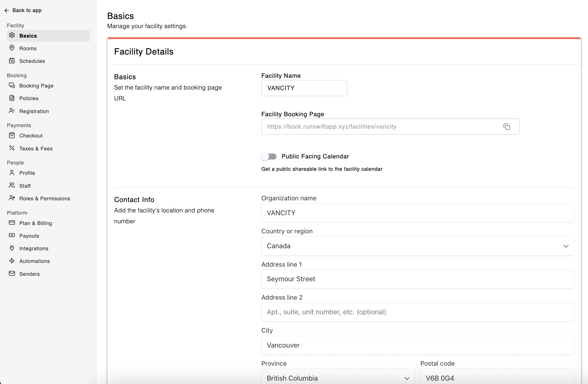588x384 pixels.
Task: Expand the Province dropdown
Action: [x=338, y=378]
